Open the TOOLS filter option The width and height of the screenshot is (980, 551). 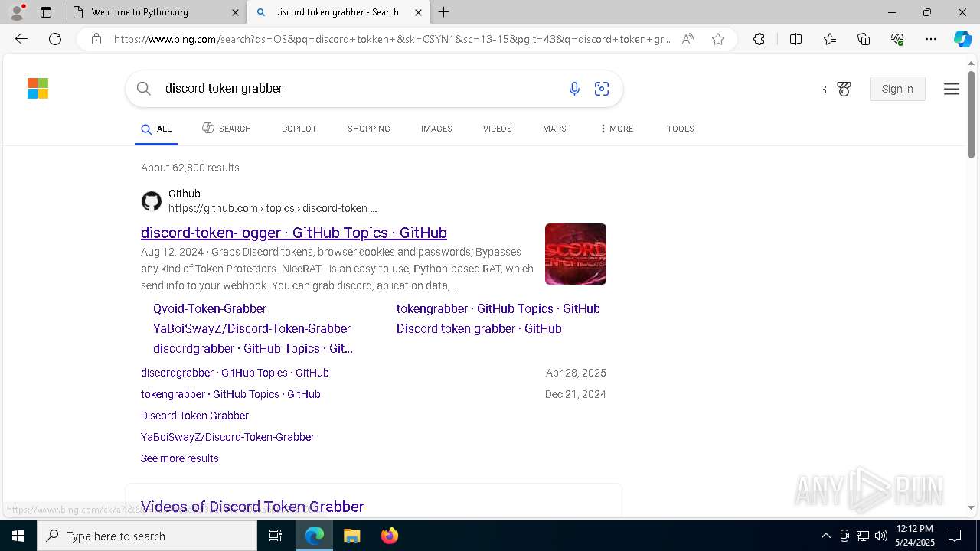pyautogui.click(x=680, y=129)
